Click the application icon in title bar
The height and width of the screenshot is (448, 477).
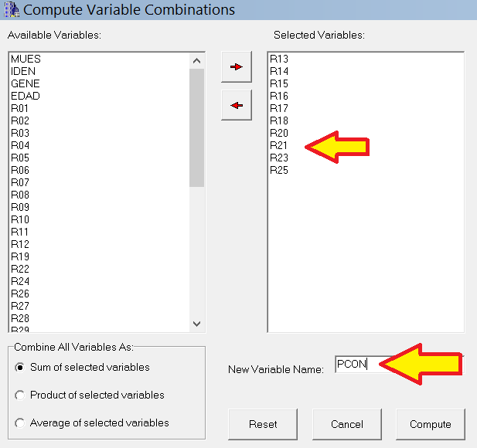11,10
